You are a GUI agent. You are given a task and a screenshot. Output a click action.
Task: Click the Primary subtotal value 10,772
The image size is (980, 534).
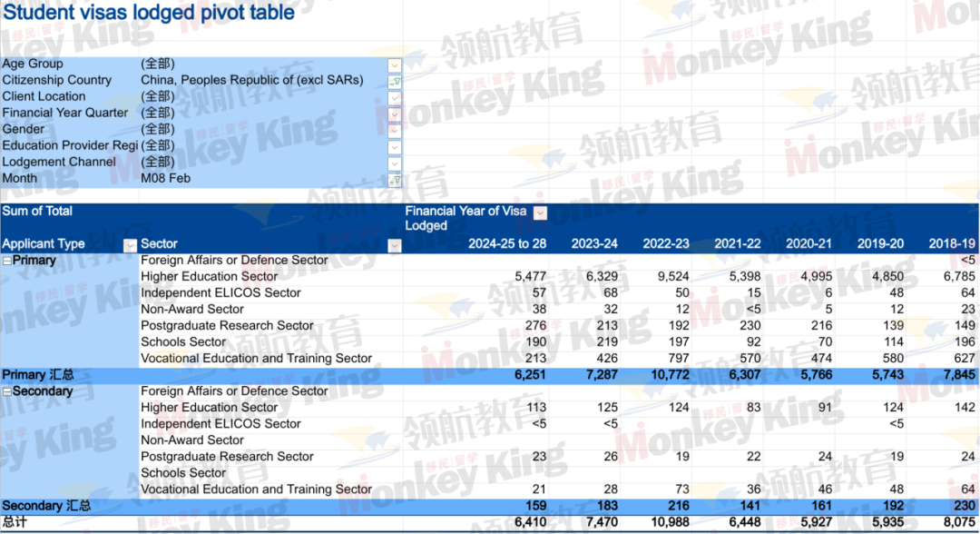pyautogui.click(x=670, y=375)
